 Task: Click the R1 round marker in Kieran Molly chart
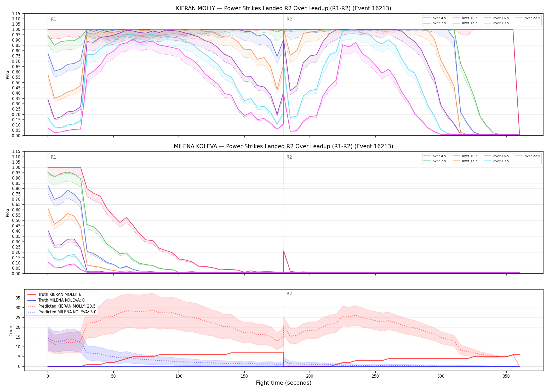tap(53, 19)
